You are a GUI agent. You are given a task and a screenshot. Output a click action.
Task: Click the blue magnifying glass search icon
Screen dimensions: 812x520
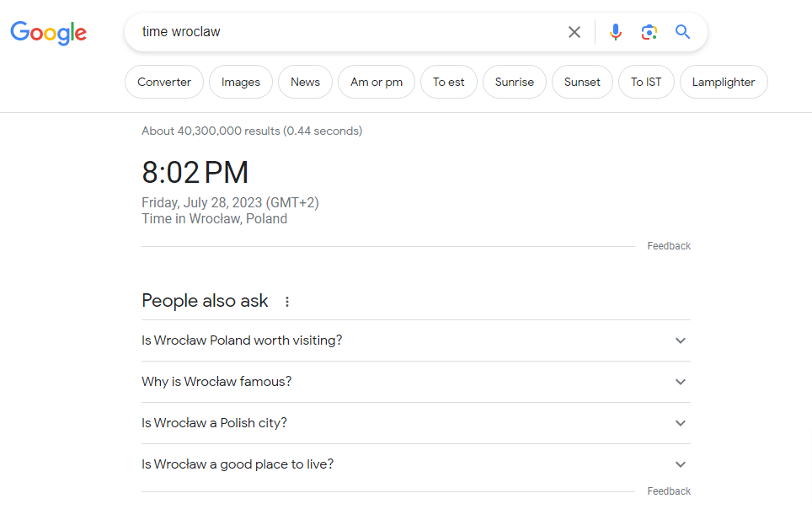coord(682,32)
